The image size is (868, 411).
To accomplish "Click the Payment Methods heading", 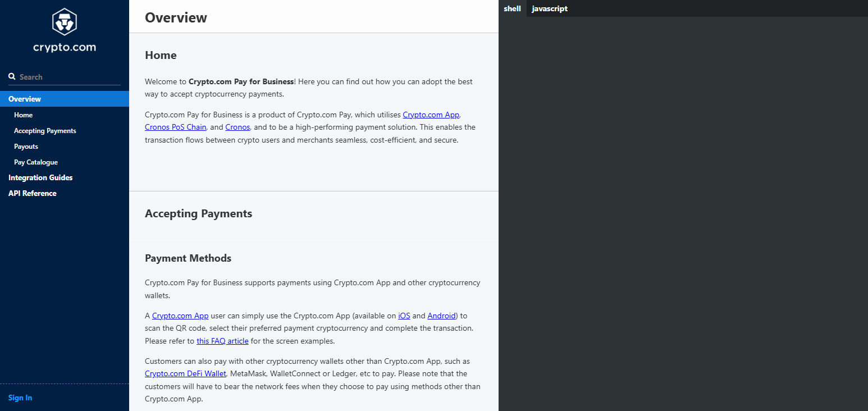I will pos(188,258).
